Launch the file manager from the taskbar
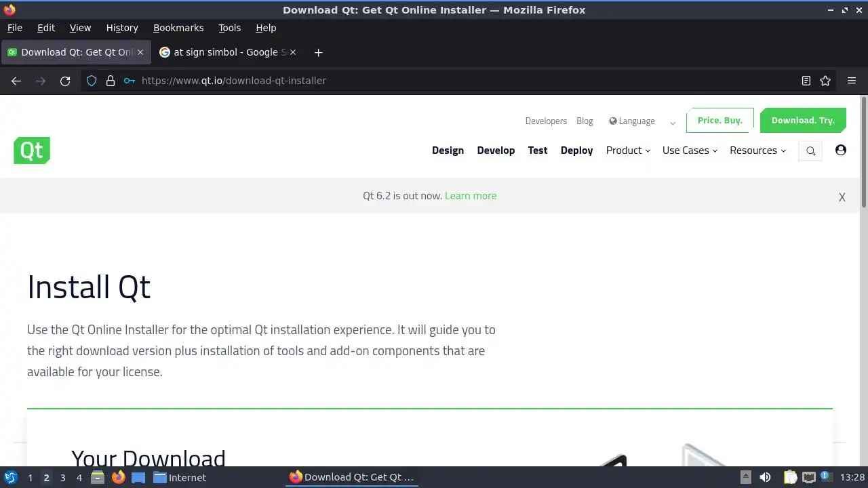Image resolution: width=868 pixels, height=488 pixels. (98, 477)
